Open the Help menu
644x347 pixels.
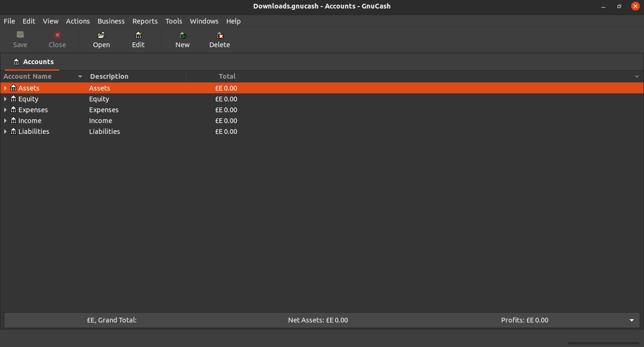tap(233, 21)
